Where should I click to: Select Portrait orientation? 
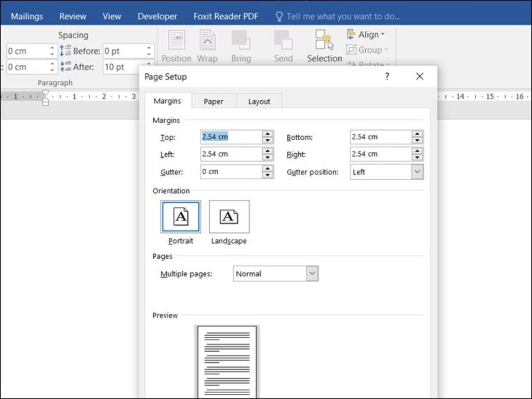point(180,216)
